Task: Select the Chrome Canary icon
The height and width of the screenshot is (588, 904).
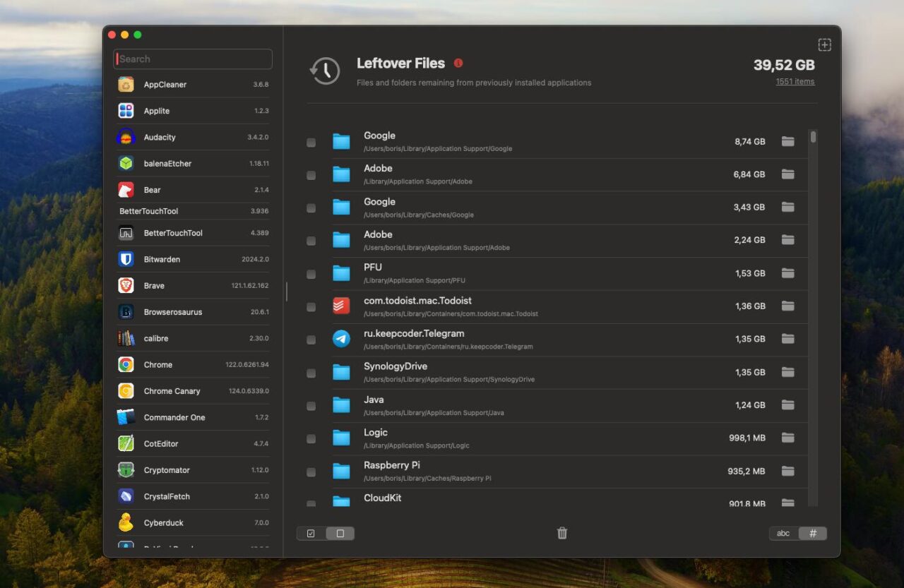Action: (126, 391)
